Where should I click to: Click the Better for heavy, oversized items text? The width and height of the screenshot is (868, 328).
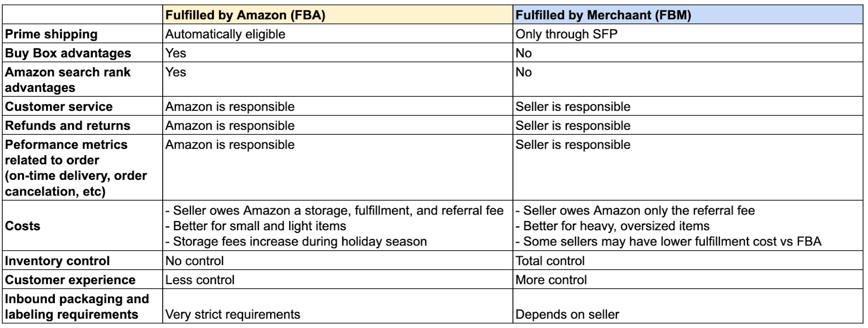tap(615, 226)
